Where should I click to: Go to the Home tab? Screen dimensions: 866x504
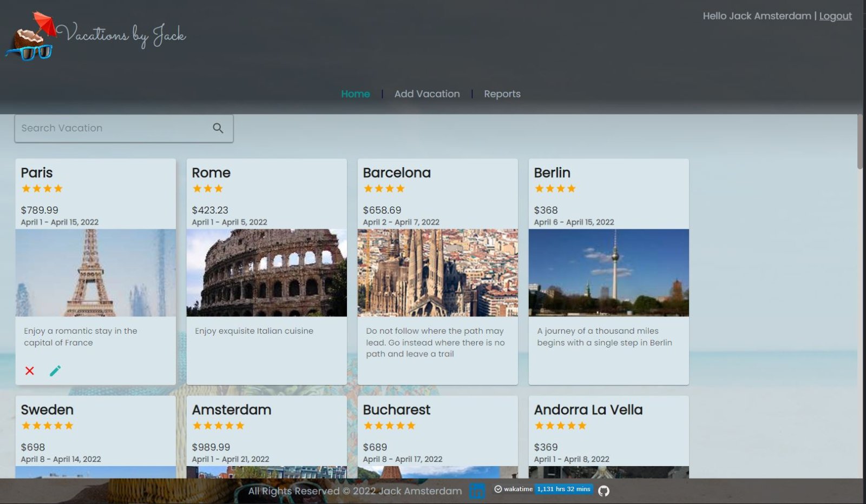tap(356, 94)
